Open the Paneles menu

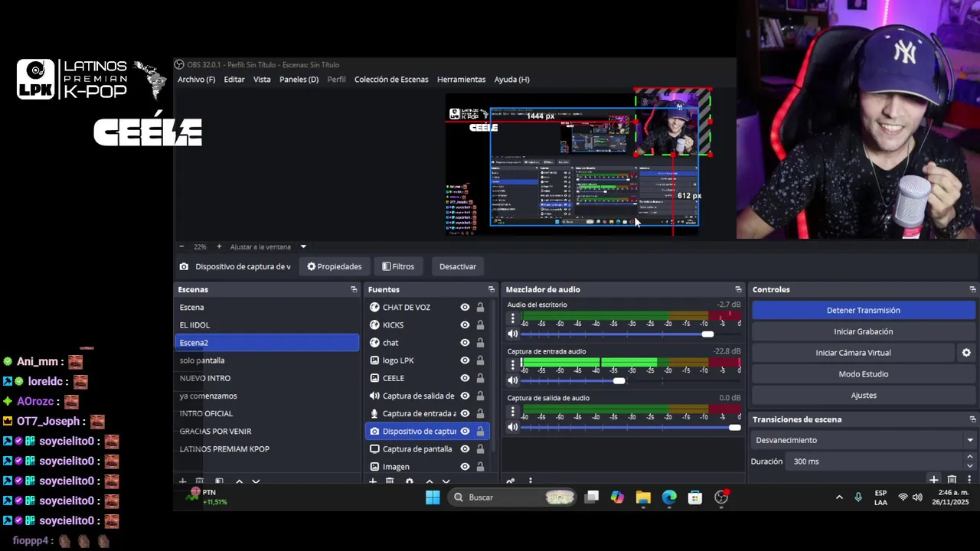pyautogui.click(x=299, y=79)
